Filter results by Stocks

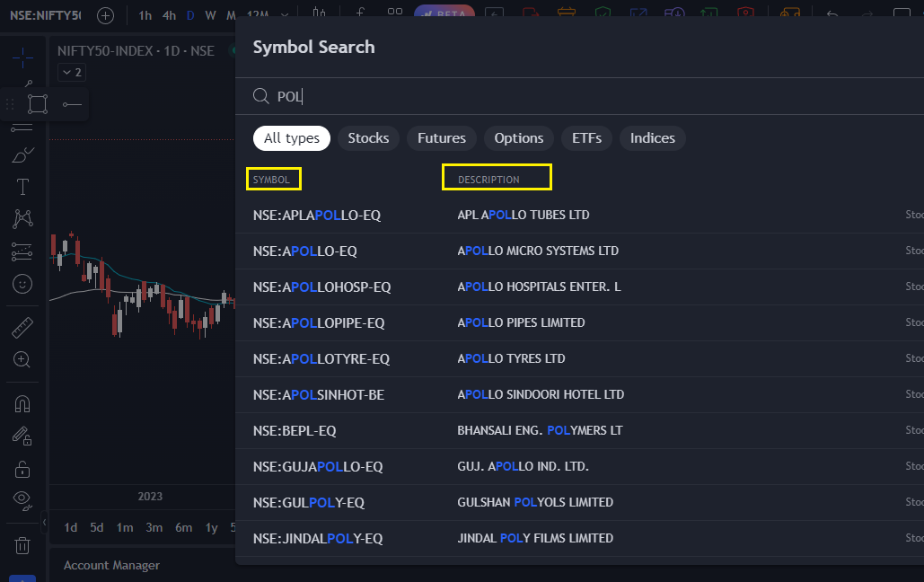(x=368, y=138)
